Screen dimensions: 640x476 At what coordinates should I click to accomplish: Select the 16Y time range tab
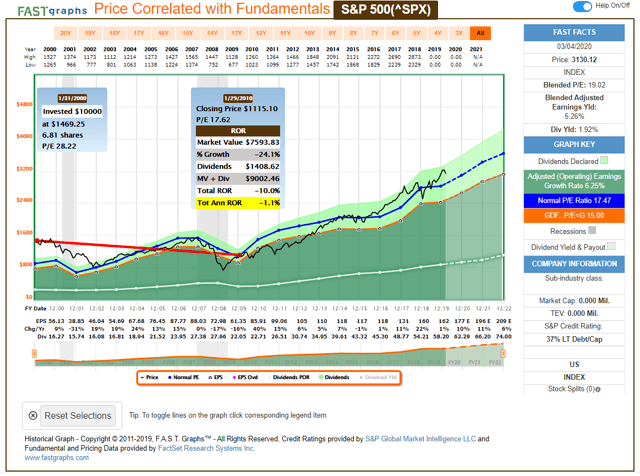pyautogui.click(x=163, y=33)
